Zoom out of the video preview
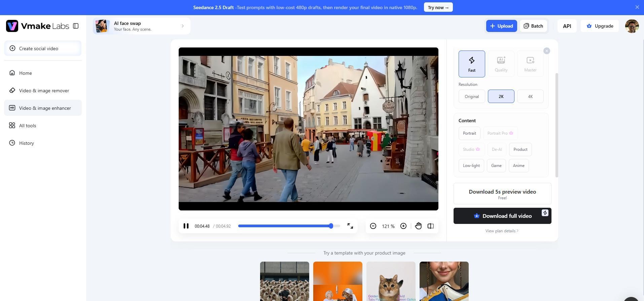644x301 pixels. pyautogui.click(x=373, y=226)
